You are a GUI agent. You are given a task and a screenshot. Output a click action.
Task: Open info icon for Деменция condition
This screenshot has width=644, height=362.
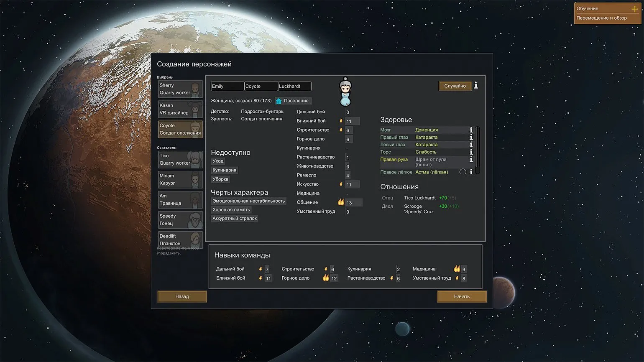pyautogui.click(x=471, y=130)
